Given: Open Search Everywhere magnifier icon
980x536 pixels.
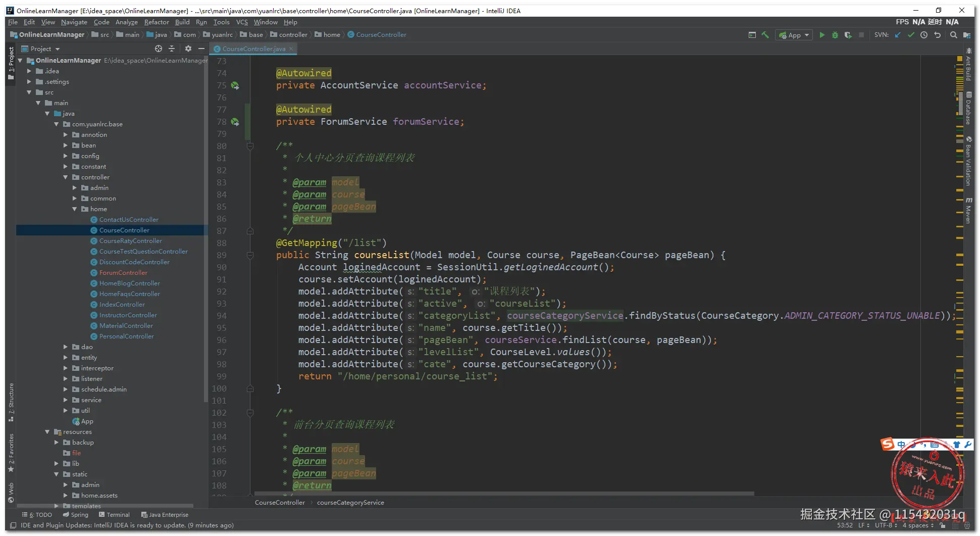Looking at the screenshot, I should 953,35.
